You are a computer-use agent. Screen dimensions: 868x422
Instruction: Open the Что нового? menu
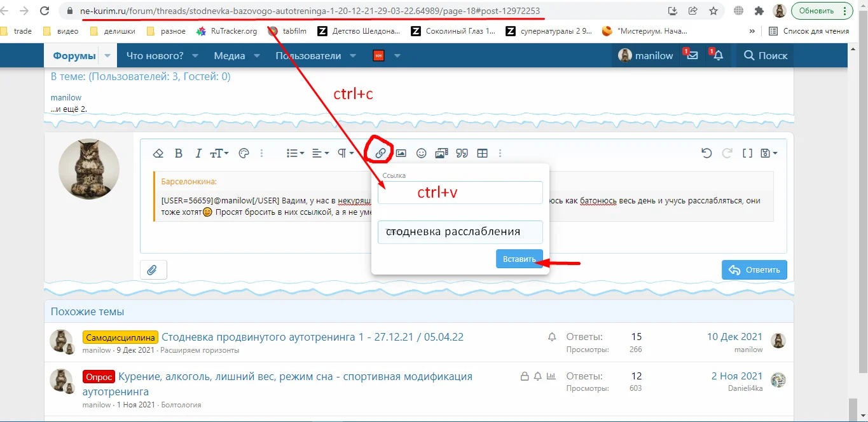pos(155,56)
